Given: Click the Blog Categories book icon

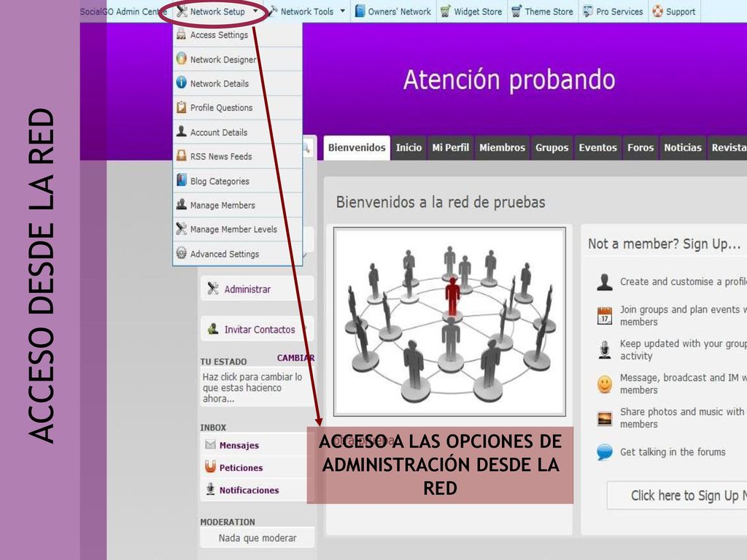Looking at the screenshot, I should 181,180.
